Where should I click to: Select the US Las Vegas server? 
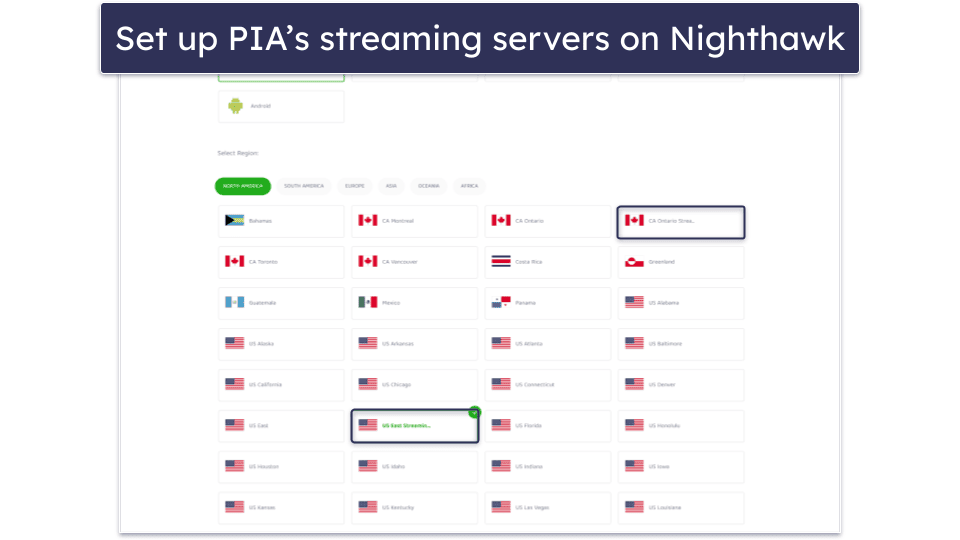(547, 508)
